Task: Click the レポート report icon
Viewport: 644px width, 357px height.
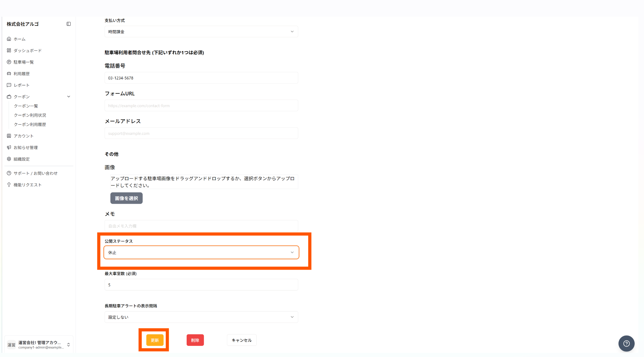Action: click(9, 85)
